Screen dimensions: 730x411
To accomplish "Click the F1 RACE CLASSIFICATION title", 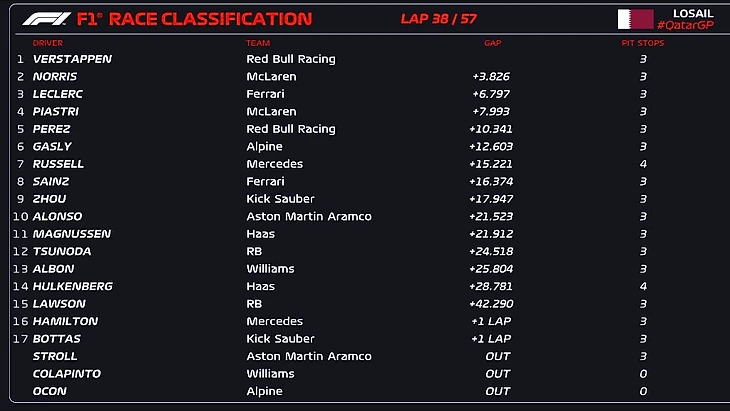I will click(194, 18).
